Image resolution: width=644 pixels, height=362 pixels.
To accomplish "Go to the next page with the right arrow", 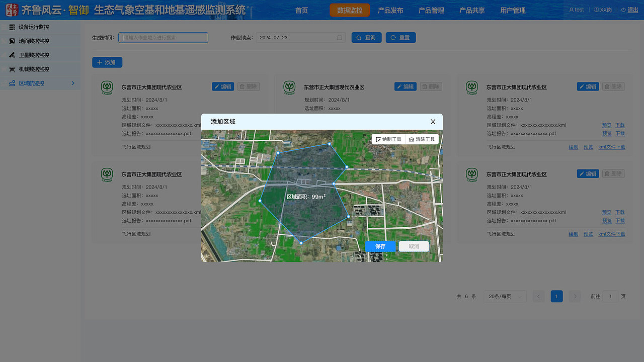I will click(x=575, y=297).
